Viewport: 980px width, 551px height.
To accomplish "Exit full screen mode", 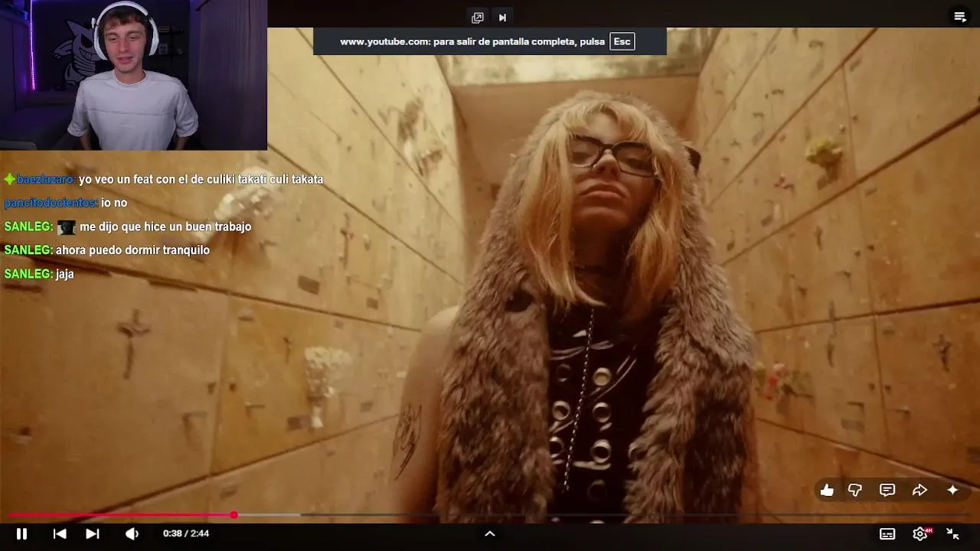I will (953, 533).
